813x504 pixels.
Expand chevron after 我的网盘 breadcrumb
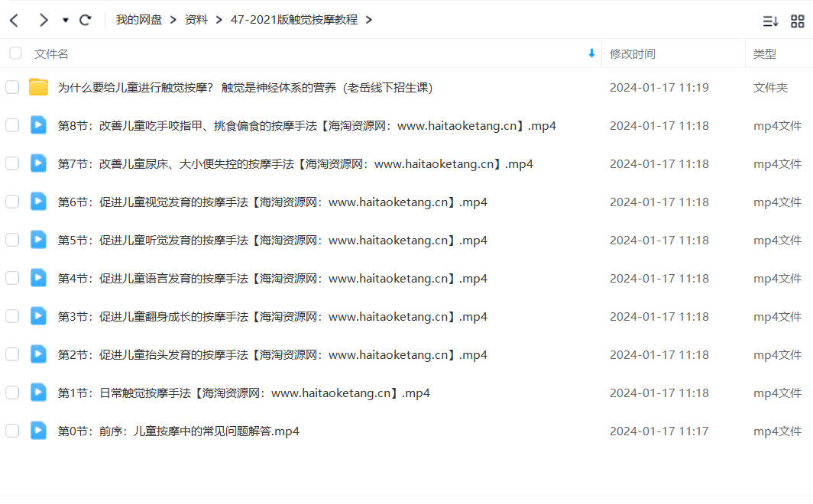173,20
